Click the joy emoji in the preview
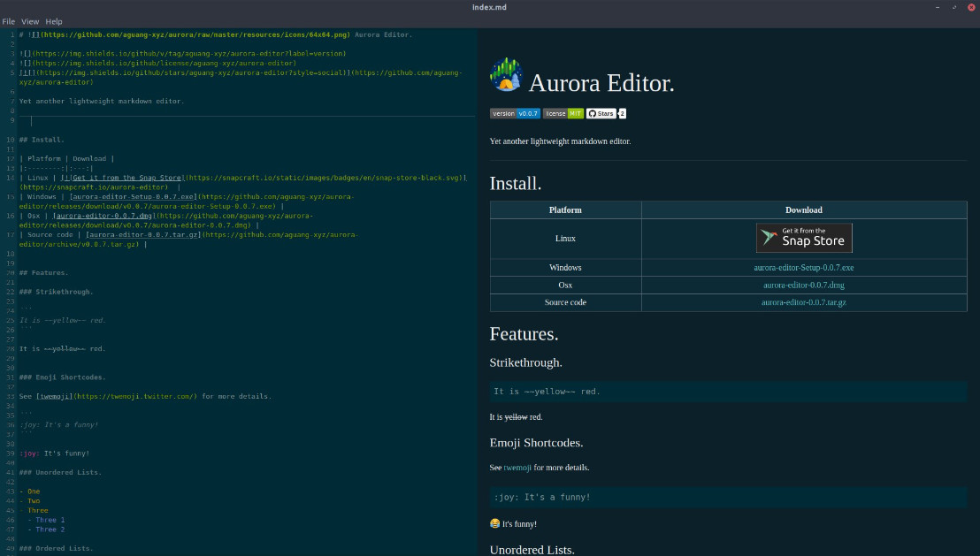Screen dimensions: 980x556 tap(495, 523)
